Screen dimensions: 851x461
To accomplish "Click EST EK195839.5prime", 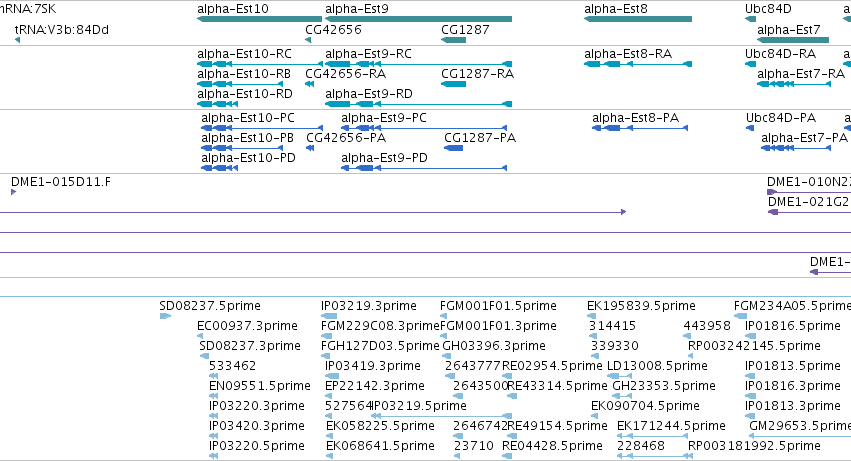I will point(641,306).
